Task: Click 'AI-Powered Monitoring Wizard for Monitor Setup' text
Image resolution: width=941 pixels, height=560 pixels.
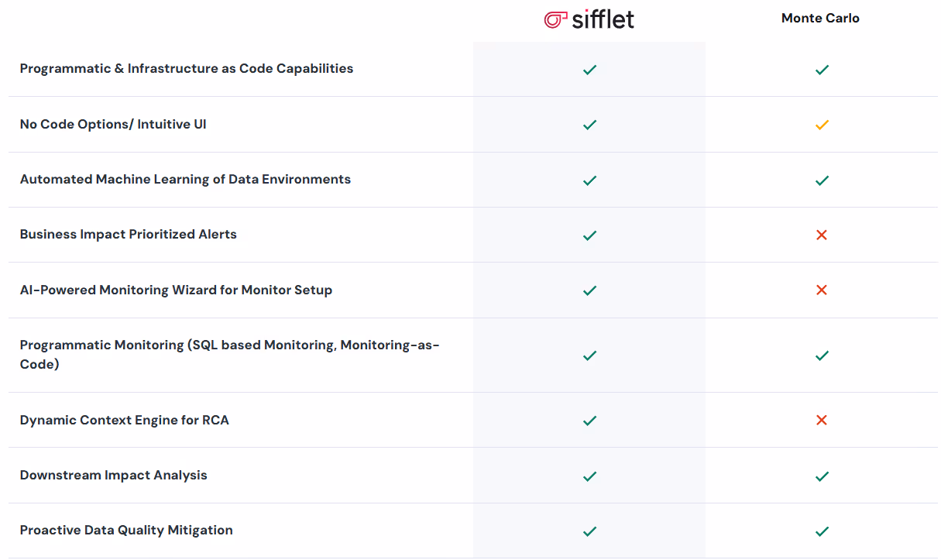Action: 176,290
